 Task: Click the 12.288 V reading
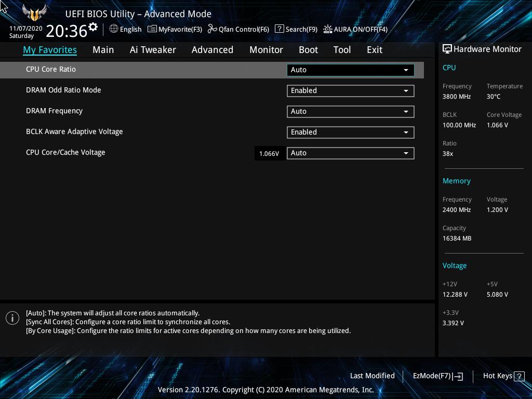[455, 295]
